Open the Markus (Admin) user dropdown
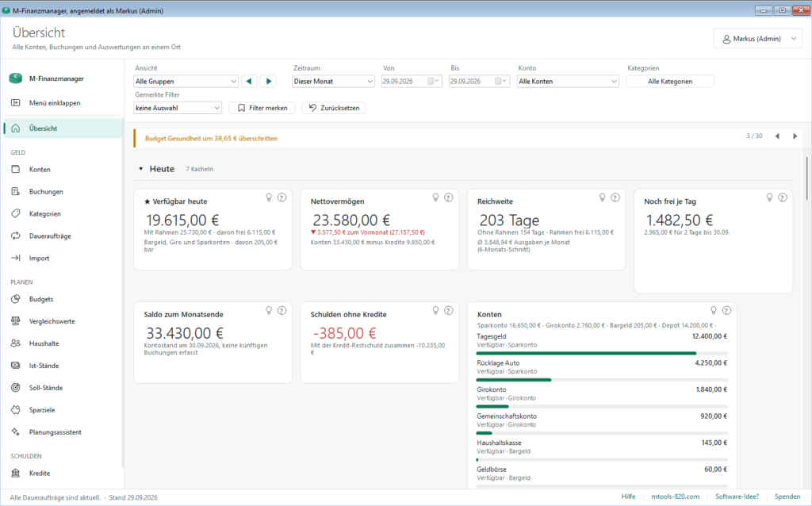The height and width of the screenshot is (506, 812). 758,38
